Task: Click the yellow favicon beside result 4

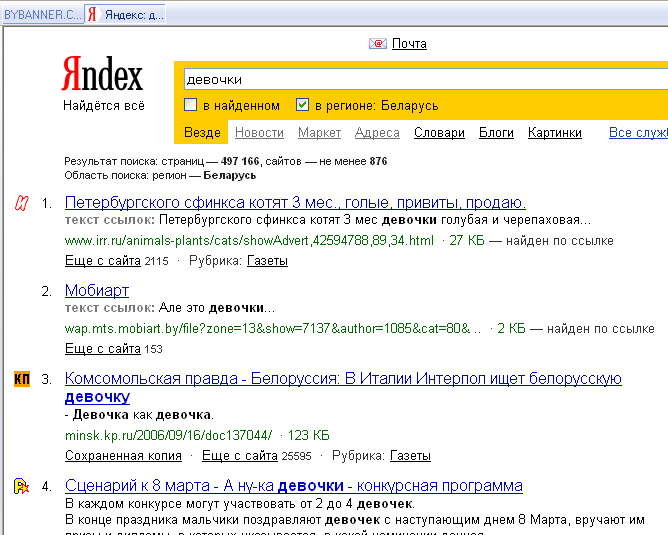Action: pos(21,486)
